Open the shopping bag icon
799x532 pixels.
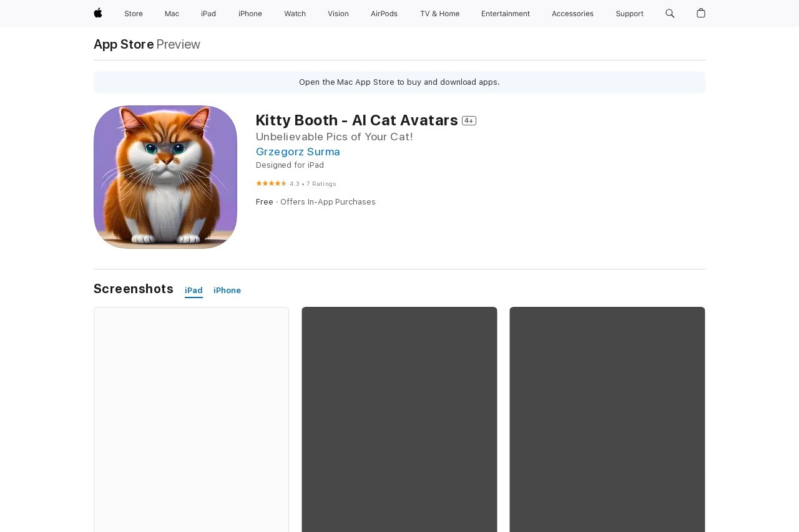[x=701, y=13]
